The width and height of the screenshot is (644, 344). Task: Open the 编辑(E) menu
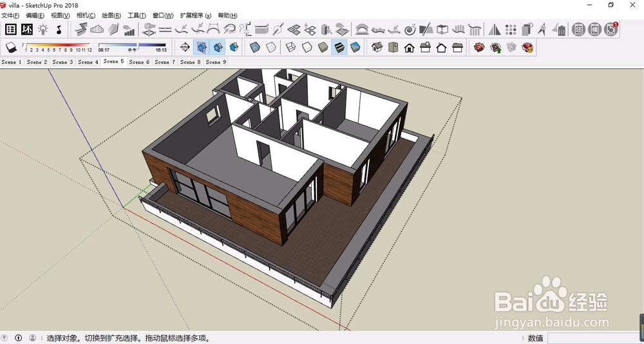pyautogui.click(x=35, y=15)
